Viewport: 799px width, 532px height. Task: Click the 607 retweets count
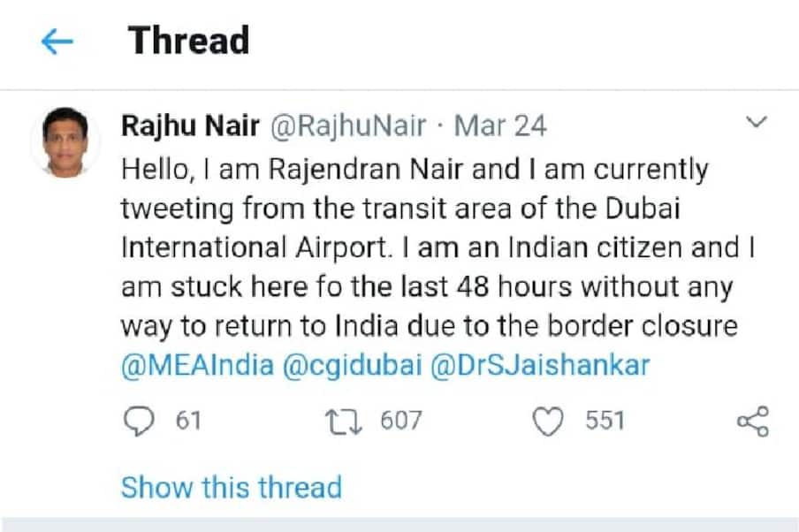tap(401, 421)
